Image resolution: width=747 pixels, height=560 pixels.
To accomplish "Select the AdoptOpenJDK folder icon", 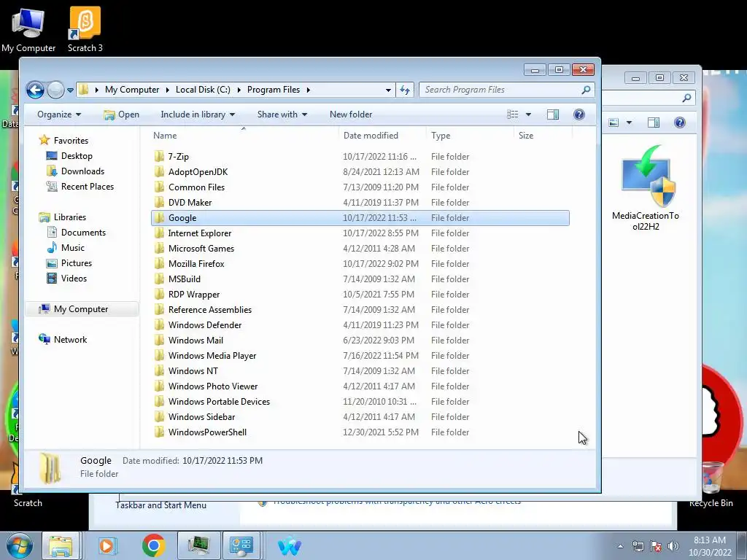I will 159,171.
